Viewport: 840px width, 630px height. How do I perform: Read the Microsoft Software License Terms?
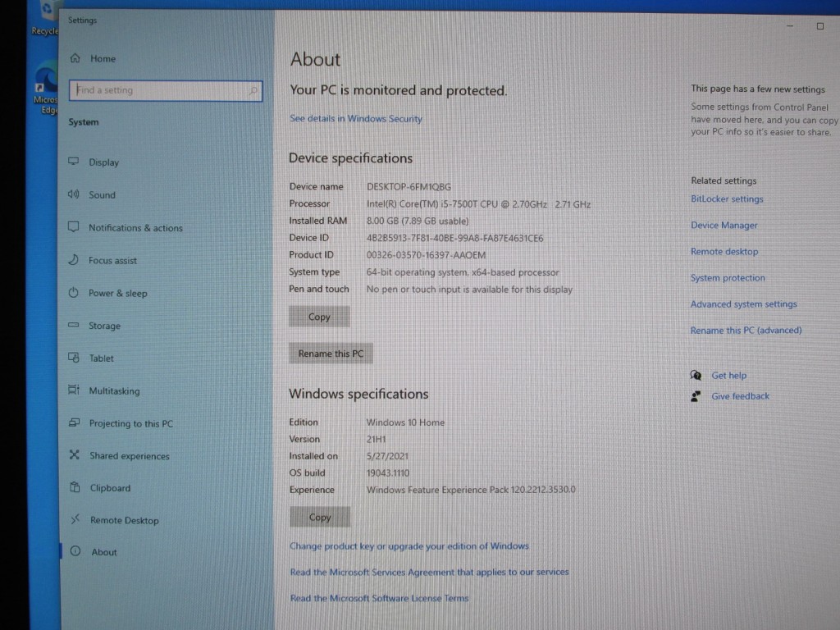pyautogui.click(x=379, y=598)
